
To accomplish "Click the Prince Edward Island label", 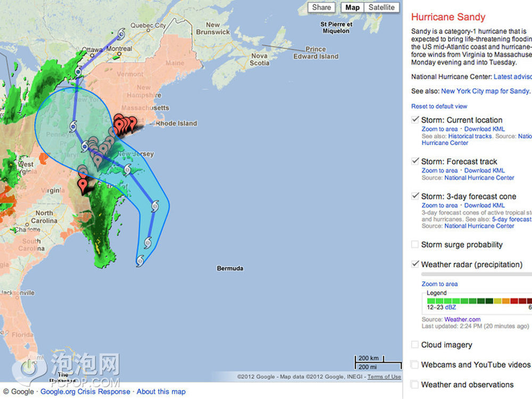I will [316, 53].
